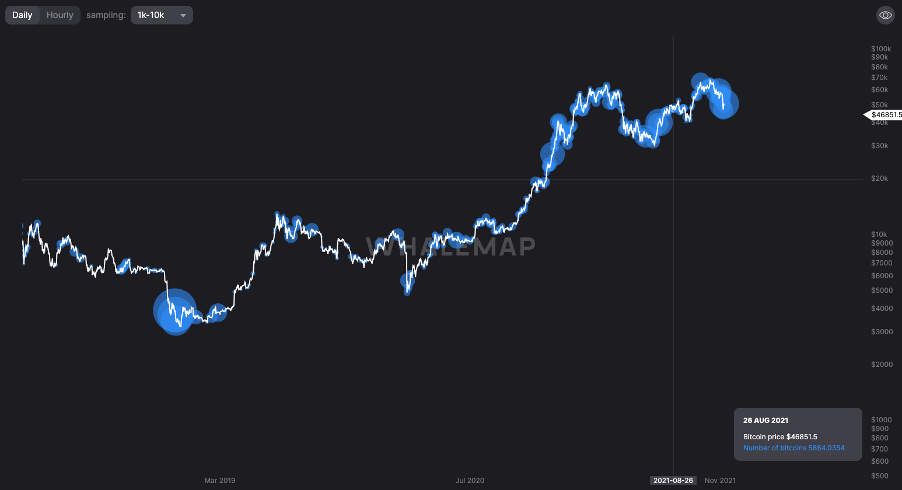The height and width of the screenshot is (490, 902).
Task: Select the large bubble at the chart's right end
Action: pyautogui.click(x=724, y=102)
